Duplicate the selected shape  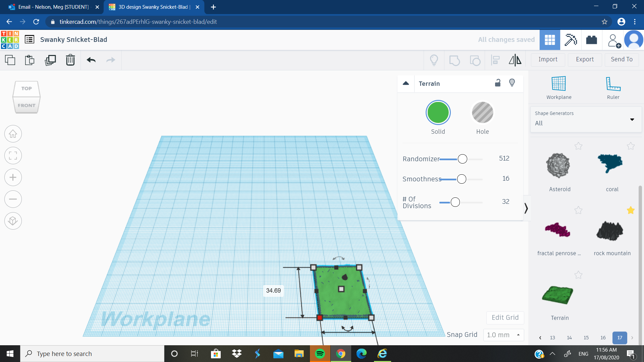[50, 60]
